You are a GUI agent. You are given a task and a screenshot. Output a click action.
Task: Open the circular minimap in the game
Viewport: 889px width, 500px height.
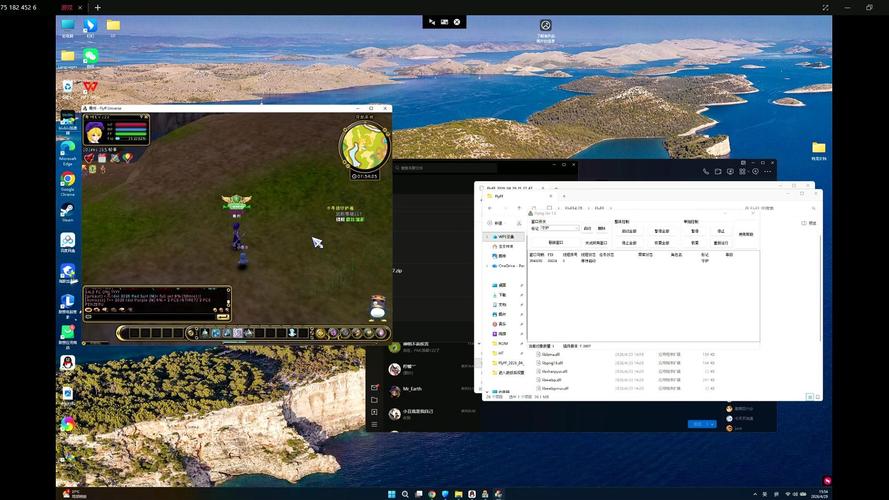(x=365, y=147)
